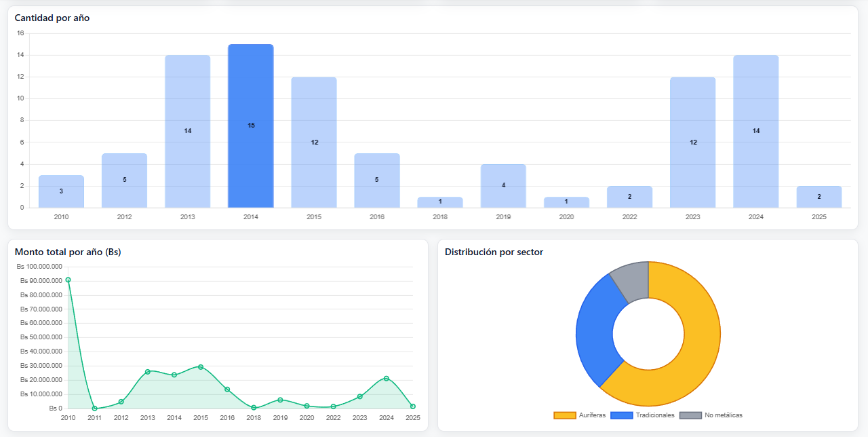
Task: Toggle the No metálicas legend label
Action: (x=724, y=415)
